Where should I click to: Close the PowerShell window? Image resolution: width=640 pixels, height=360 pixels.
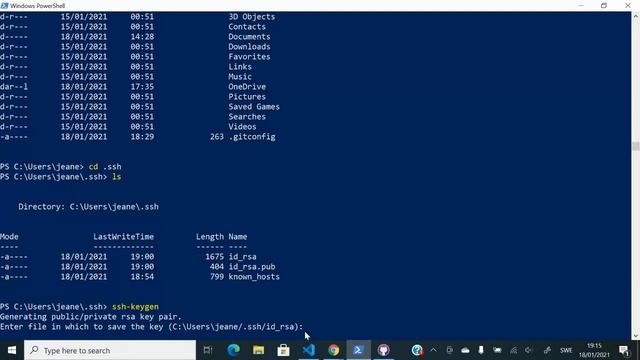(x=628, y=5)
